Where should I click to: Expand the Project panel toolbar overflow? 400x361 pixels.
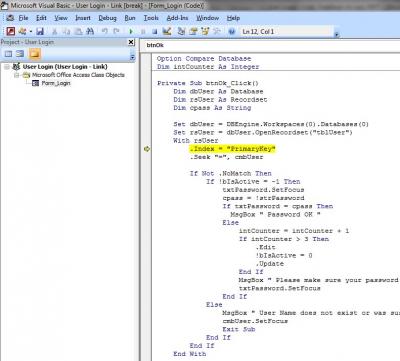point(132,57)
